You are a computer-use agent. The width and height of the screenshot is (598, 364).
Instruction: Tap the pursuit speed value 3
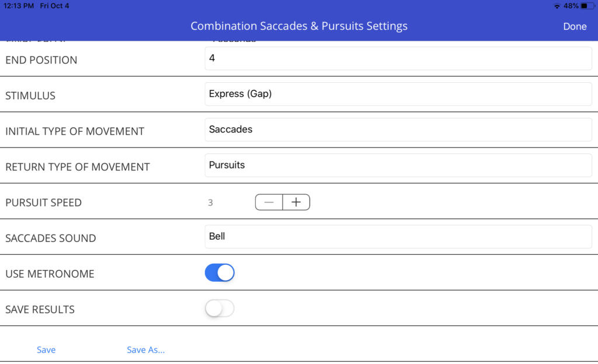210,202
